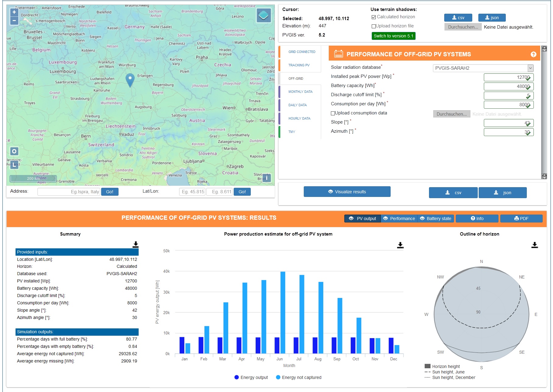The width and height of the screenshot is (553, 392).
Task: Download the power production chart
Action: tap(400, 245)
